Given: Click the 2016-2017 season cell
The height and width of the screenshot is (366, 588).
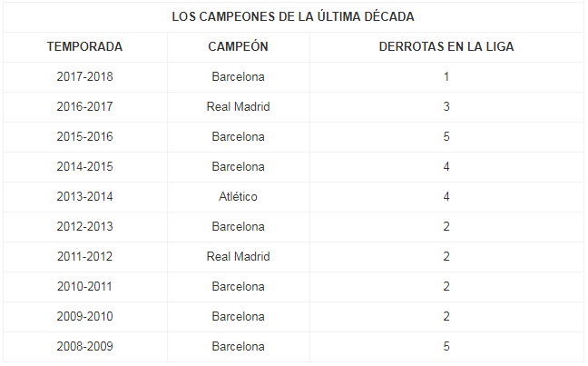Looking at the screenshot, I should [x=84, y=106].
